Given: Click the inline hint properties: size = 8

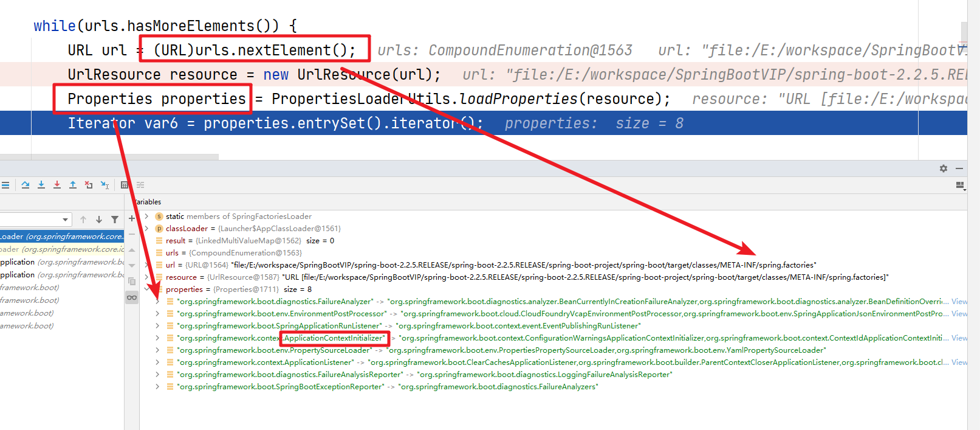Looking at the screenshot, I should click(x=594, y=123).
